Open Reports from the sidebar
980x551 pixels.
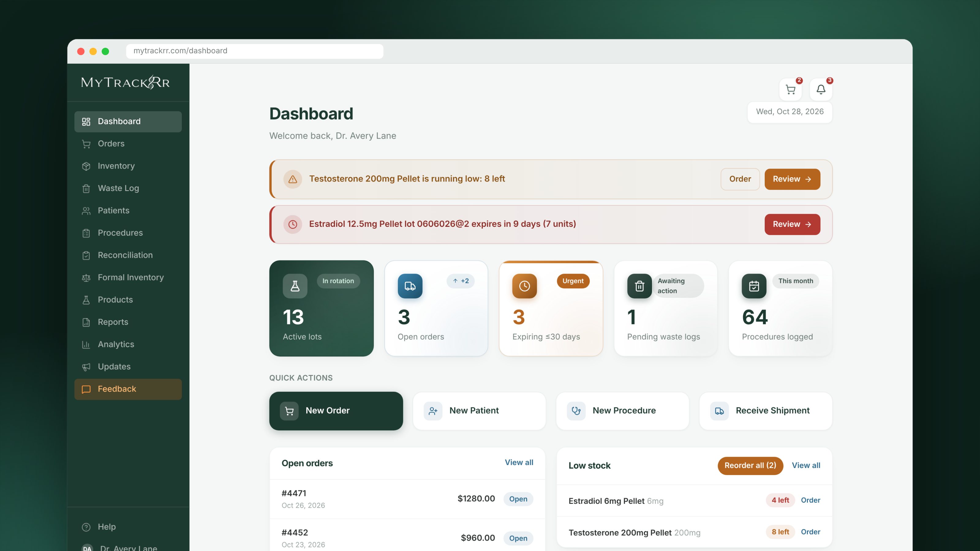pos(128,322)
